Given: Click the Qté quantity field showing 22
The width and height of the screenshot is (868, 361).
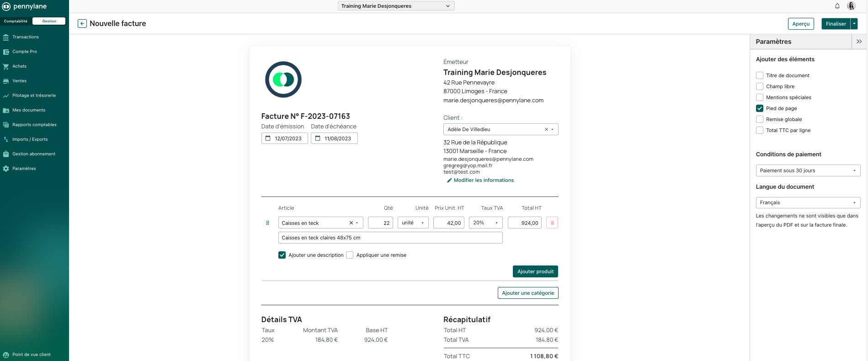Looking at the screenshot, I should click(380, 223).
